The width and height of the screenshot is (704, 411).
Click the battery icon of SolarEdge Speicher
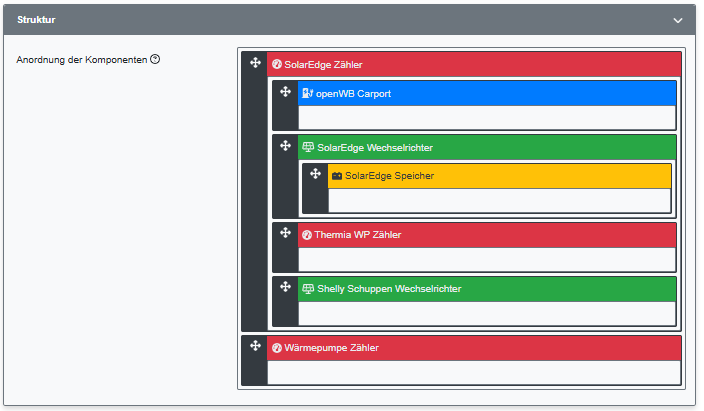[x=337, y=176]
